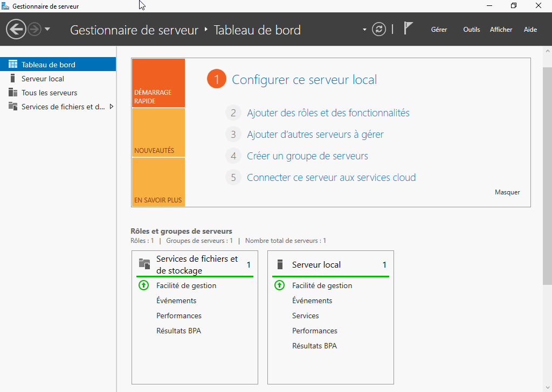Click Ajouter des rôles et des fonctionnalités

click(x=328, y=113)
